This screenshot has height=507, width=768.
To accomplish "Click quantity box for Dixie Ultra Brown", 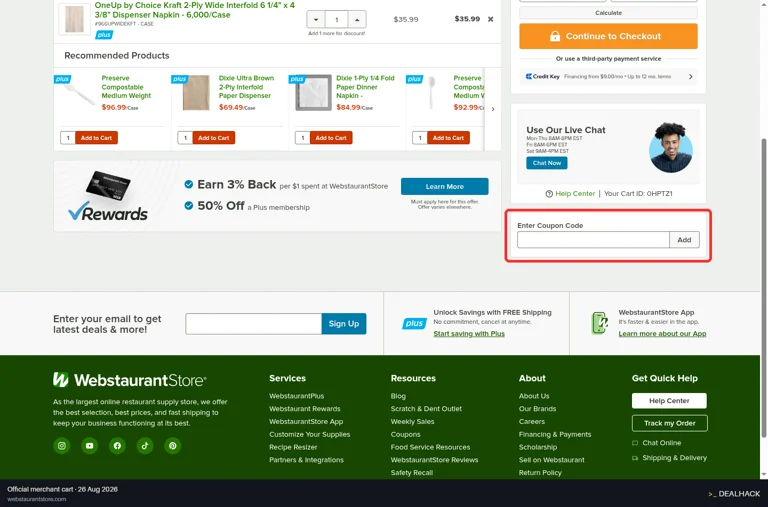I will click(x=185, y=138).
